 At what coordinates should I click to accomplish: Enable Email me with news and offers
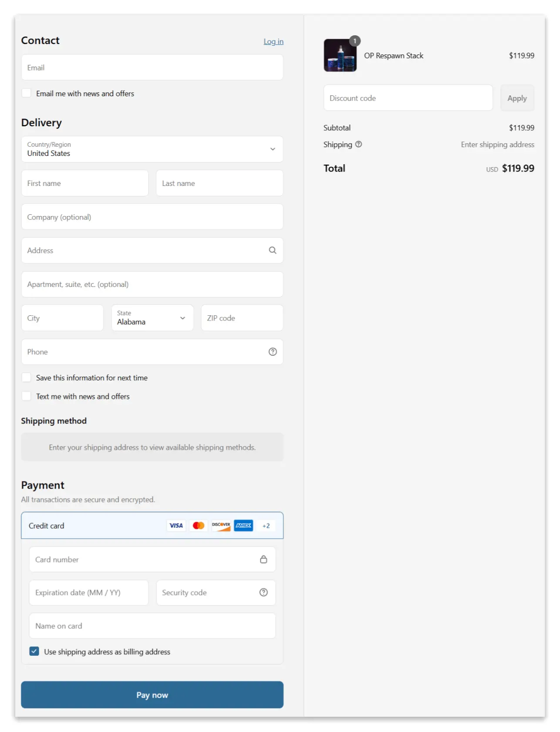pyautogui.click(x=27, y=93)
